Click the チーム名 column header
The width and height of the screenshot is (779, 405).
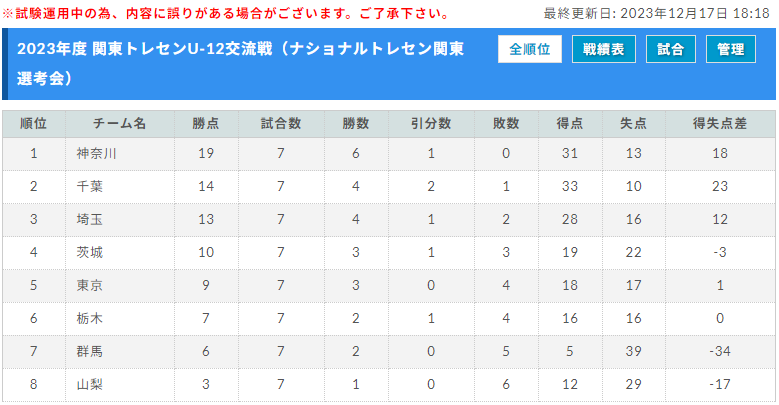(x=120, y=124)
